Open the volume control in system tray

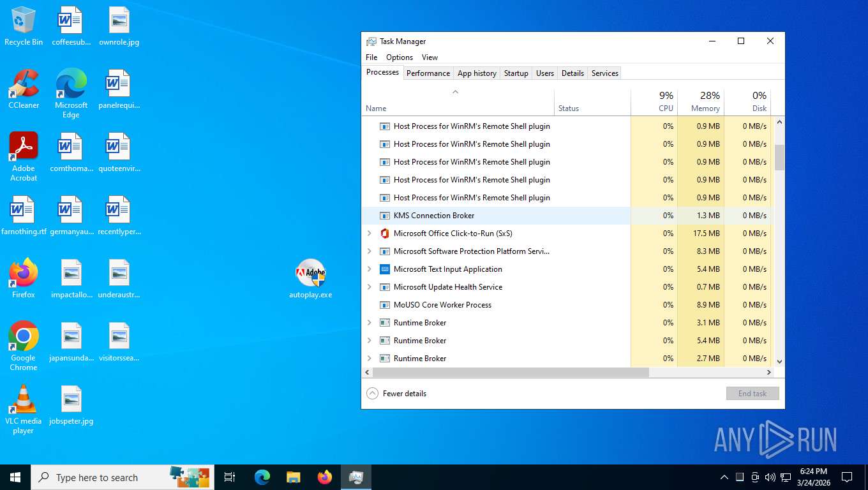(x=770, y=477)
